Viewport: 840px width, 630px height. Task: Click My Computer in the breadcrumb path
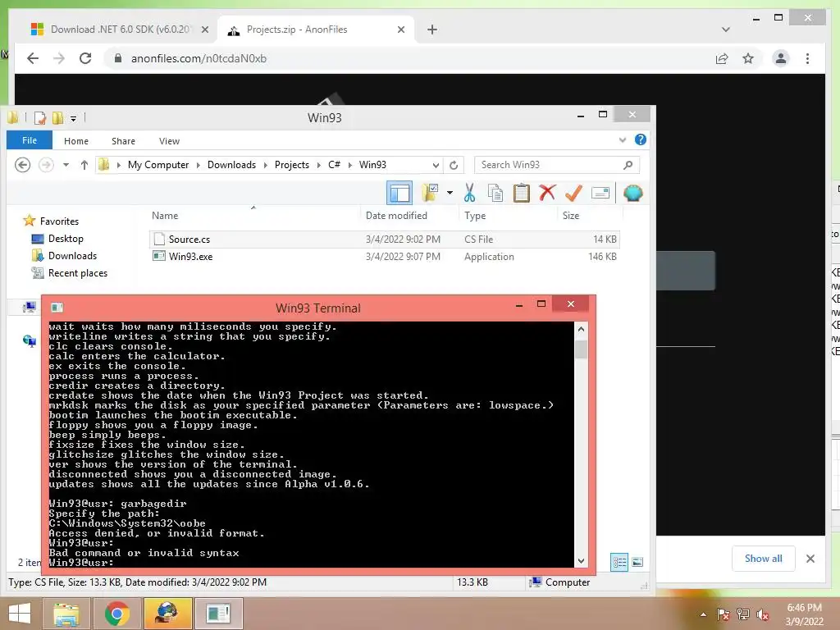click(158, 165)
